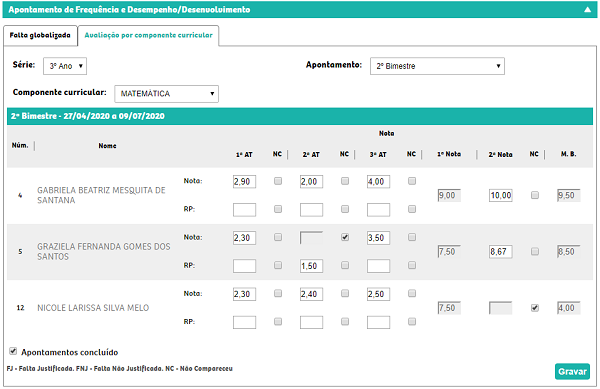The width and height of the screenshot is (600, 389).
Task: Collapse the Apontamento de Frequência panel arrow
Action: tap(587, 10)
